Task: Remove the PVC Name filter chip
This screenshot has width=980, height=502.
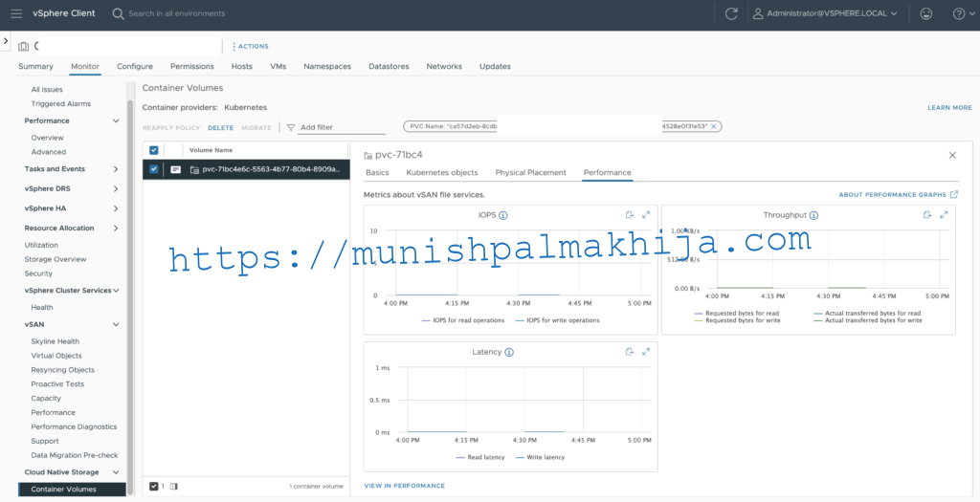Action: click(x=714, y=126)
